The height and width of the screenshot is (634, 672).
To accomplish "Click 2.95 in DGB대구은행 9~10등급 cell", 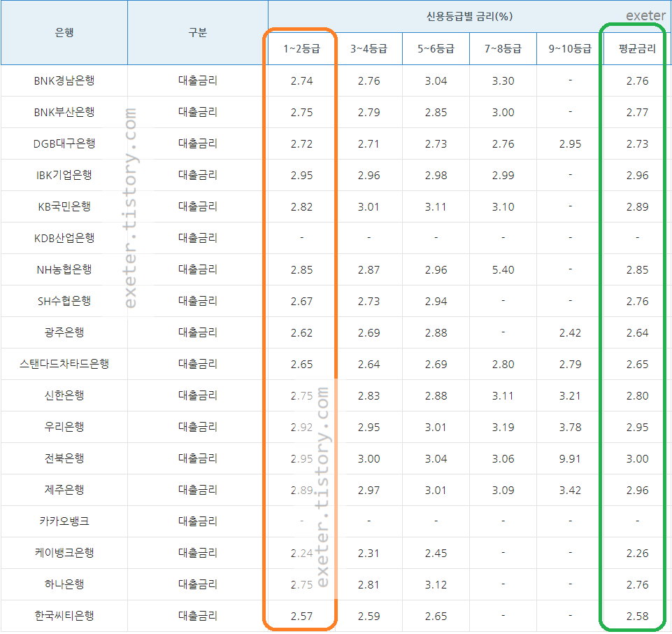I will pos(570,144).
